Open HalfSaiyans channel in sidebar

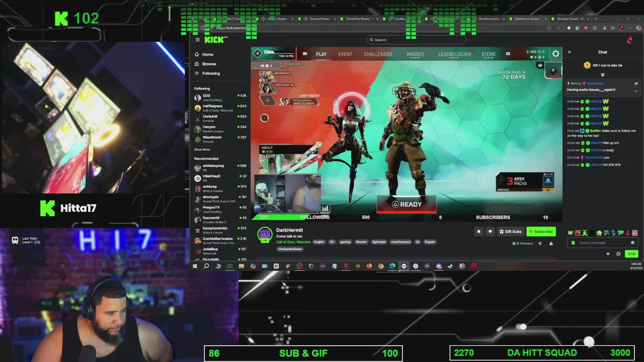click(220, 108)
